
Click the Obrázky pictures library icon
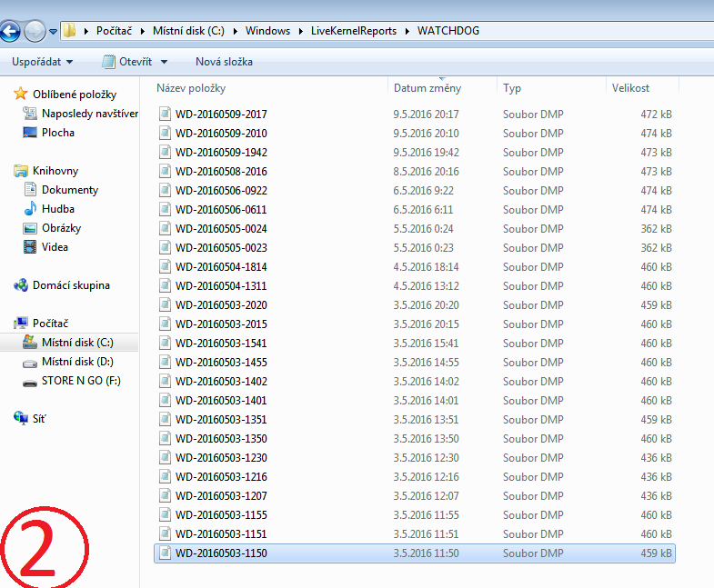30,228
